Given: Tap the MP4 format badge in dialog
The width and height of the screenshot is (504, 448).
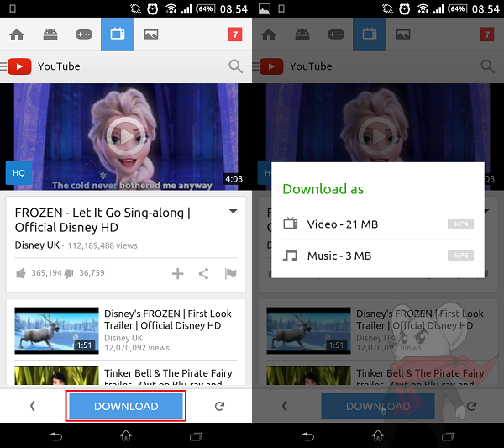Looking at the screenshot, I should click(x=460, y=224).
